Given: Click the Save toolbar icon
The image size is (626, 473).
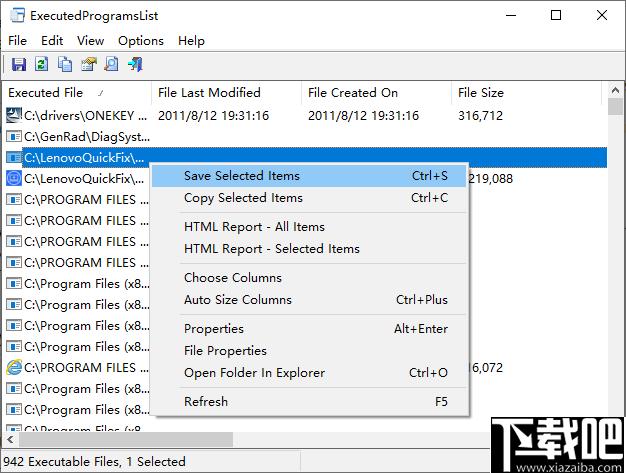Looking at the screenshot, I should (18, 64).
